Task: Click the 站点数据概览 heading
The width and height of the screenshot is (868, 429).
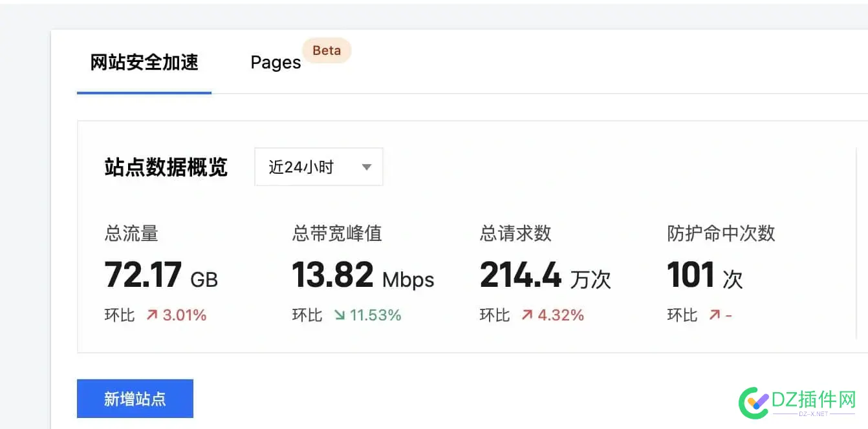Action: click(x=166, y=167)
